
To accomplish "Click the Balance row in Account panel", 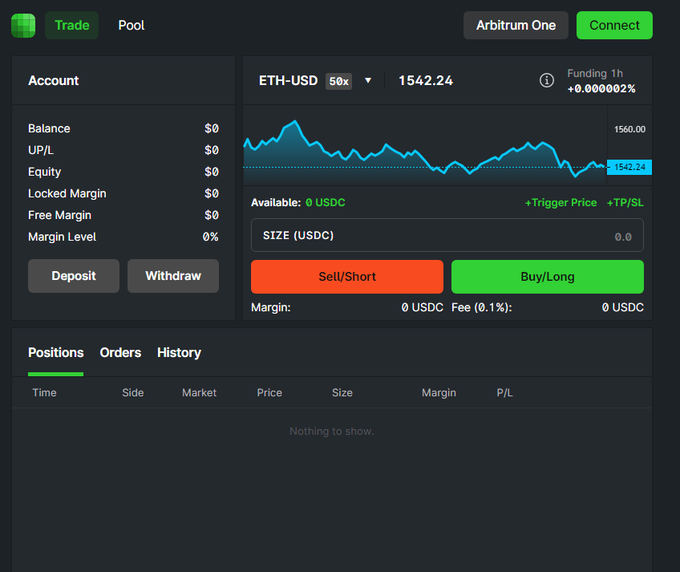I will 124,129.
